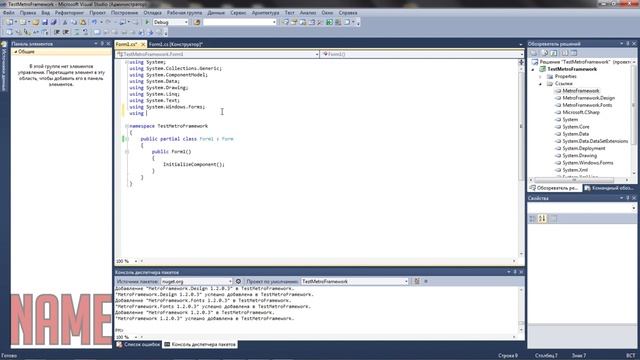The image size is (640, 360).
Task: Click the Open File folder icon
Action: 36,22
